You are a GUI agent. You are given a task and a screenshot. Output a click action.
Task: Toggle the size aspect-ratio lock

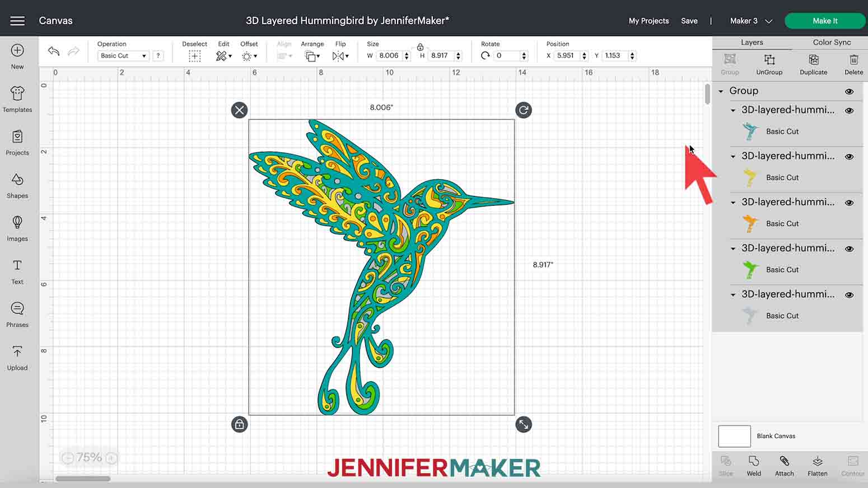420,47
